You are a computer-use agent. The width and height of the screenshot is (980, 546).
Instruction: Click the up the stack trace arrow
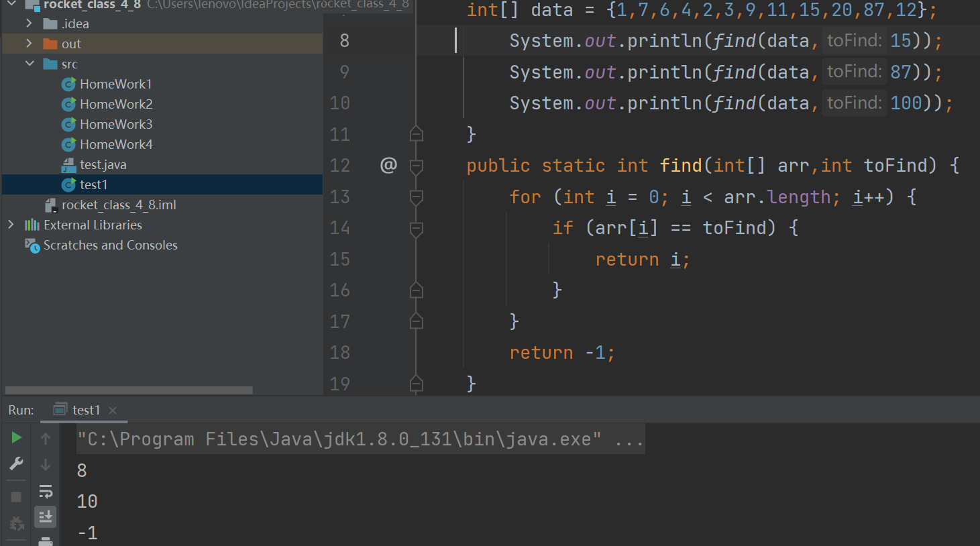coord(46,439)
